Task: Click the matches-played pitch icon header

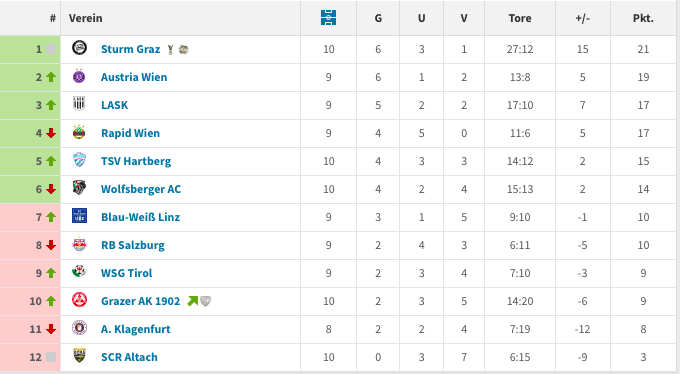Action: point(328,18)
